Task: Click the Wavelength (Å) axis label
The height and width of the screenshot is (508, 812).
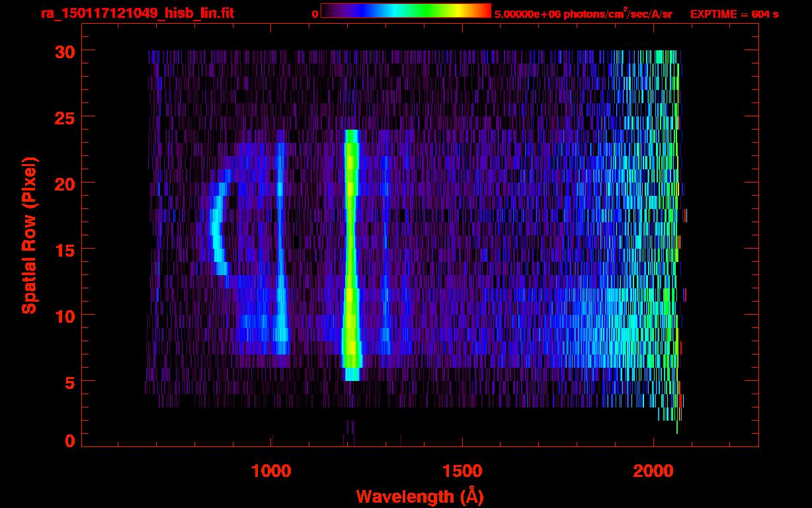Action: (415, 496)
